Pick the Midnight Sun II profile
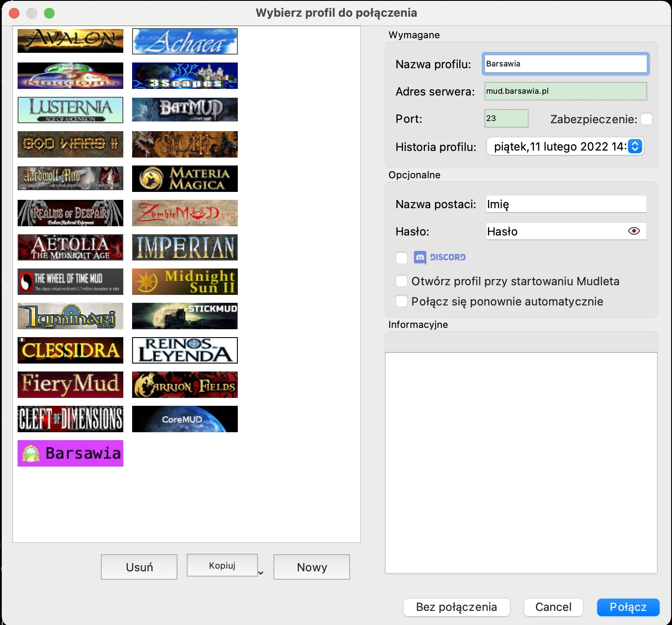This screenshot has width=672, height=625. (185, 281)
